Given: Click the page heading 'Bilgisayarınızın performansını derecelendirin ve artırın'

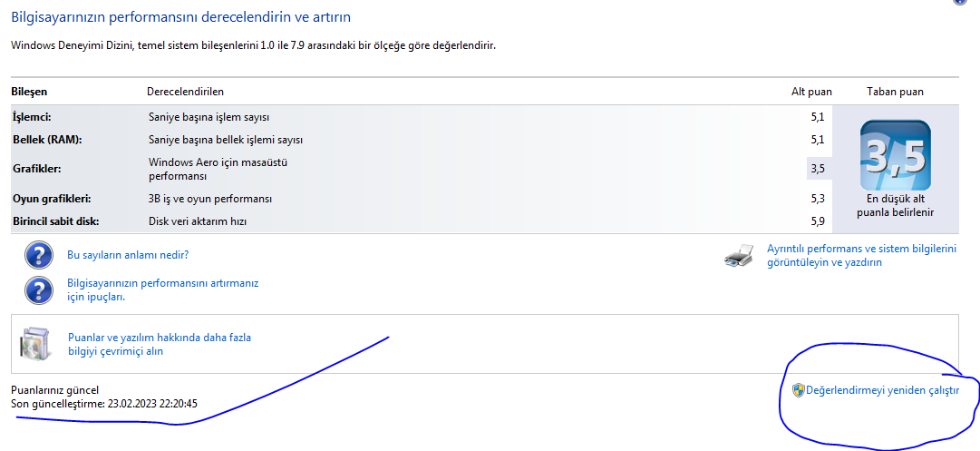Looking at the screenshot, I should 181,17.
